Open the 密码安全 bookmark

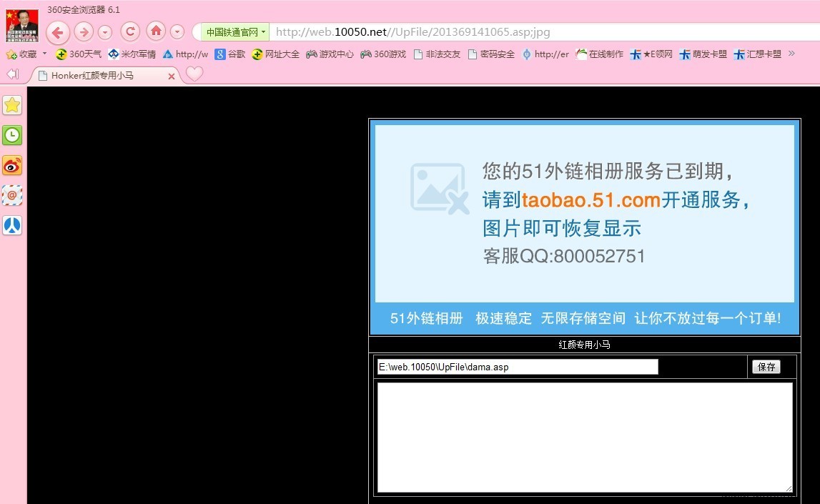[492, 54]
